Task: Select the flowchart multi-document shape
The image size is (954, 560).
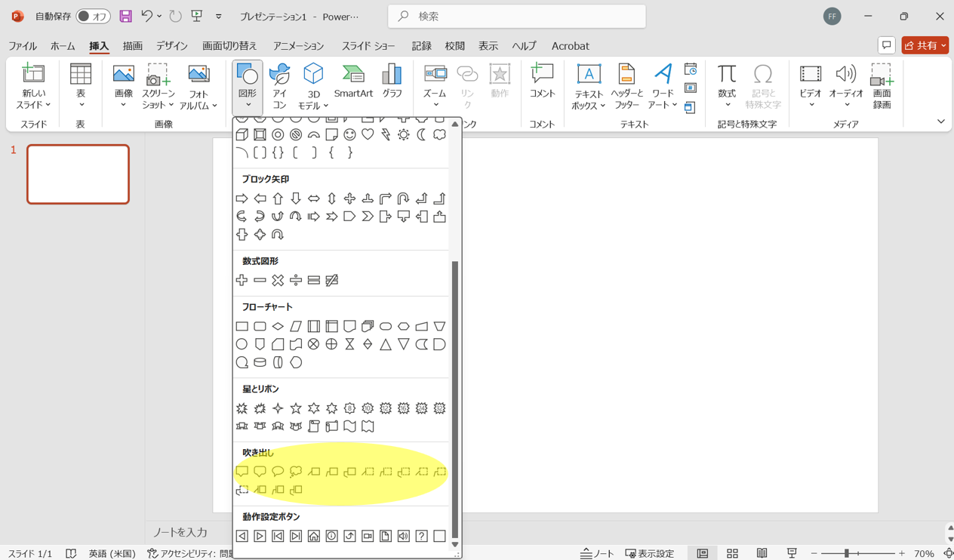Action: (x=368, y=327)
